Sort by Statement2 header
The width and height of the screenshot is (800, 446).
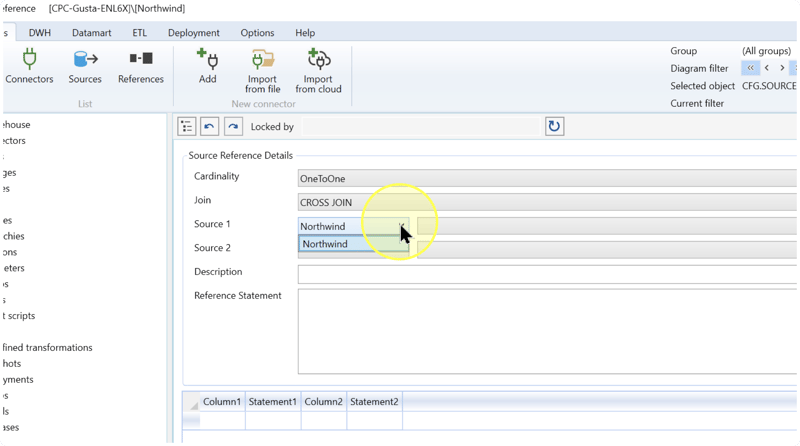tap(374, 402)
